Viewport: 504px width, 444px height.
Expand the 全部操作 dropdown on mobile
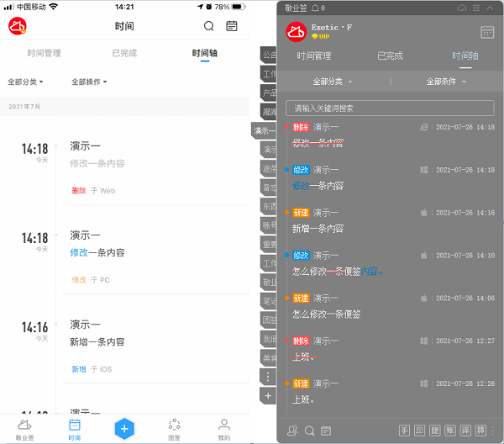coord(89,82)
